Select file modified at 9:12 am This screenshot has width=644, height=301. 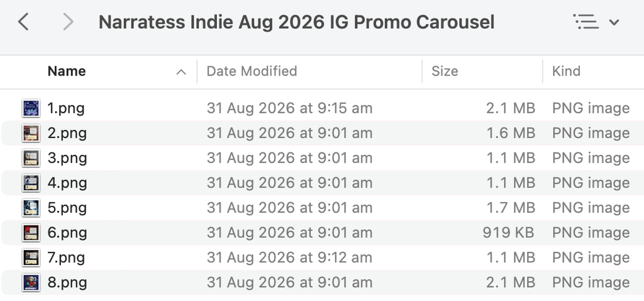tap(322, 258)
